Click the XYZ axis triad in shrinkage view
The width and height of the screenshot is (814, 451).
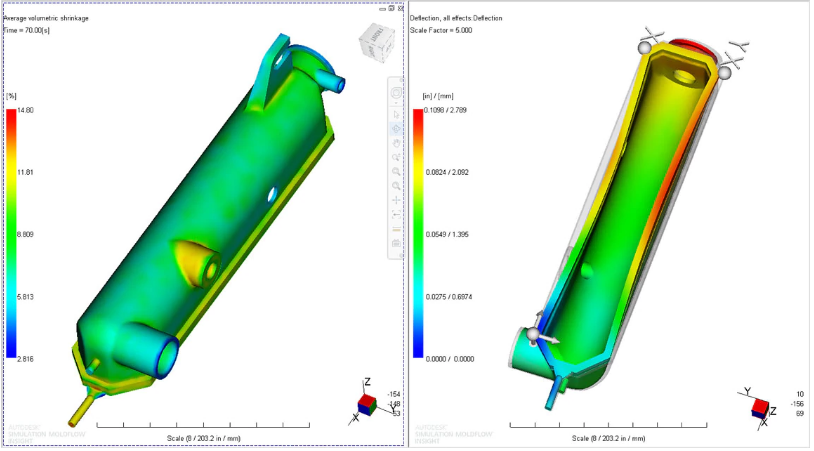(366, 402)
